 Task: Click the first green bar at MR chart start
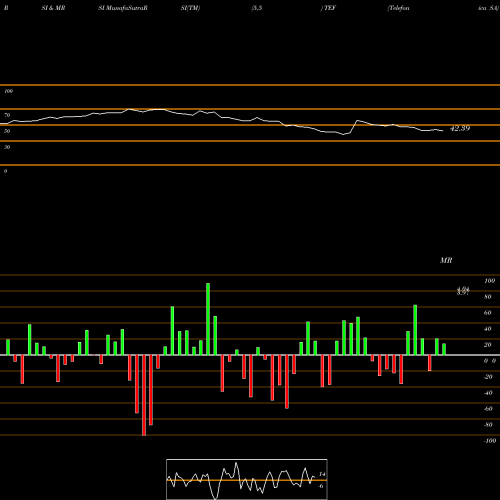[8, 347]
